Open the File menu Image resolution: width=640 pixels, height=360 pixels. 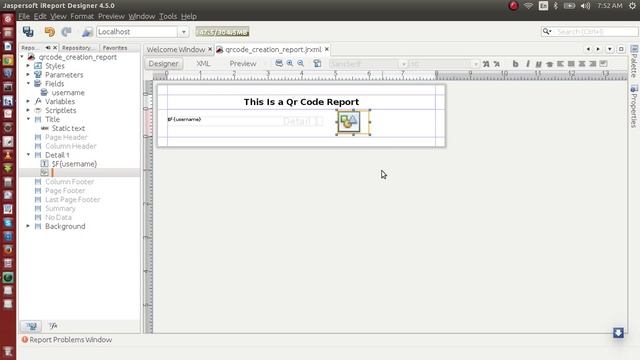(24, 16)
